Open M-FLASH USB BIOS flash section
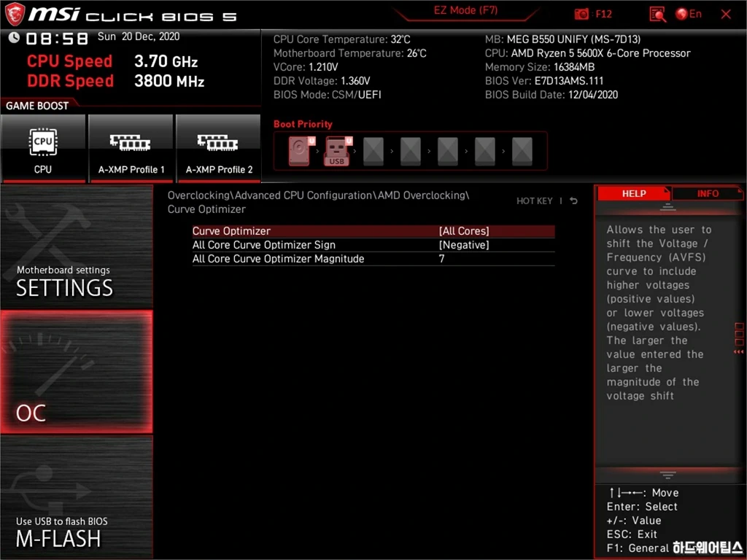The height and width of the screenshot is (560, 747). 77,497
